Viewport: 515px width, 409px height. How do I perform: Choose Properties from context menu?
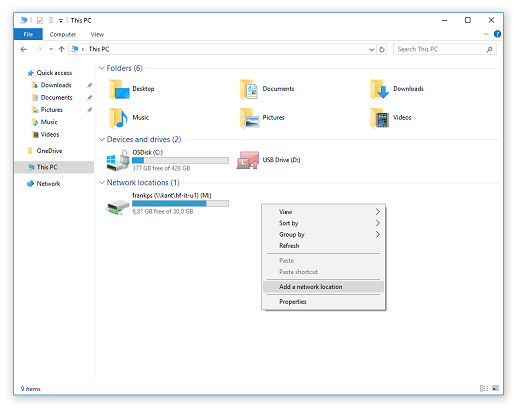(324, 302)
